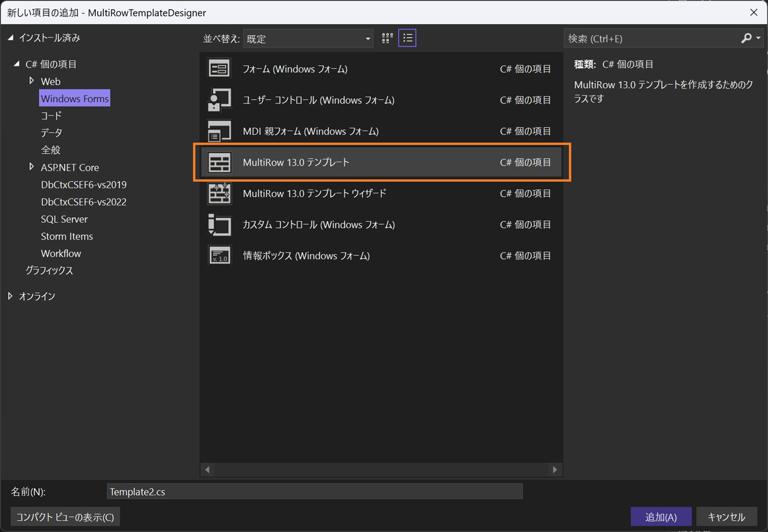Expand the オンライン section
The width and height of the screenshot is (768, 532).
click(10, 296)
